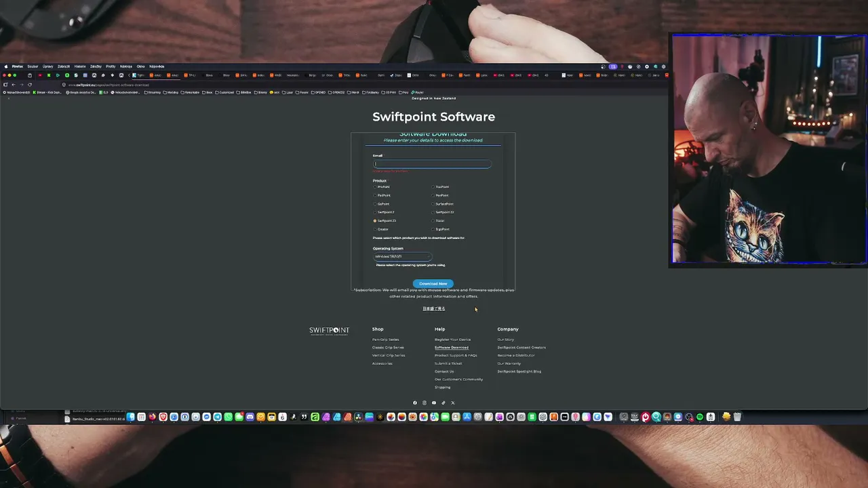Visit Our Customer's Community link
The image size is (868, 488).
[x=458, y=380]
